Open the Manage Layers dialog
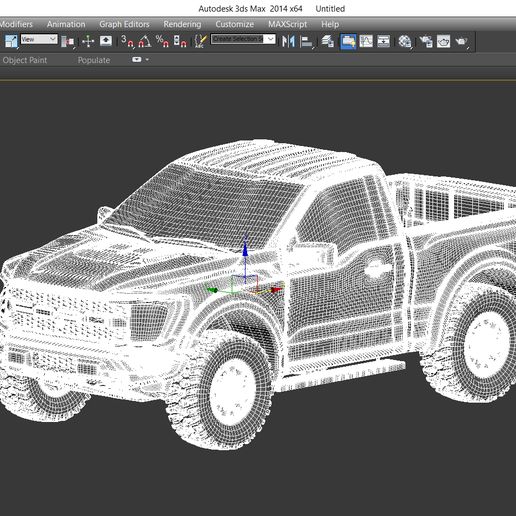The width and height of the screenshot is (516, 516). coord(328,41)
